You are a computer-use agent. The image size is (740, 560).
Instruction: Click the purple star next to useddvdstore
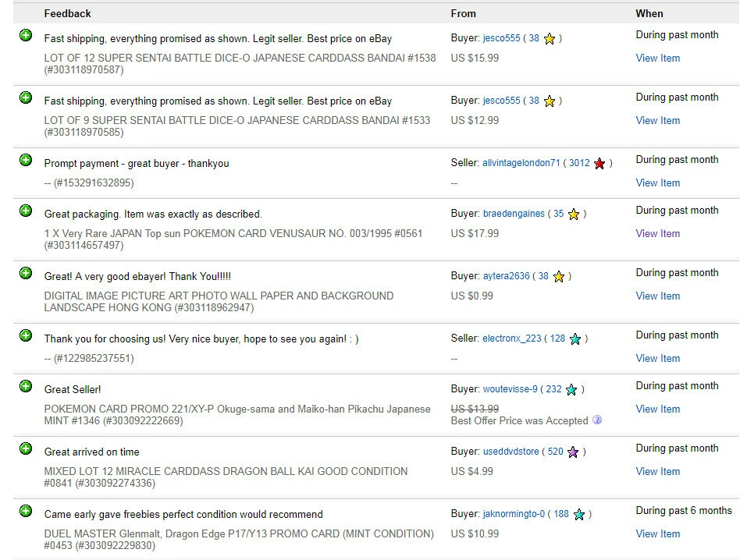573,452
